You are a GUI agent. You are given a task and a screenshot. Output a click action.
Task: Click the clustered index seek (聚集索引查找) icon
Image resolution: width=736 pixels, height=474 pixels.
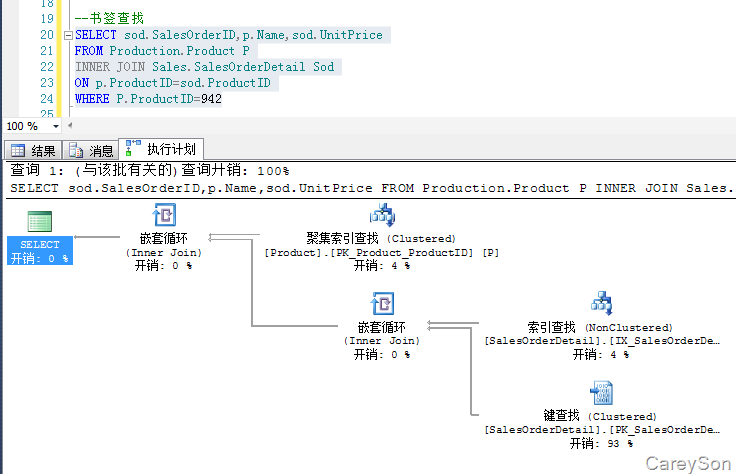pos(381,215)
